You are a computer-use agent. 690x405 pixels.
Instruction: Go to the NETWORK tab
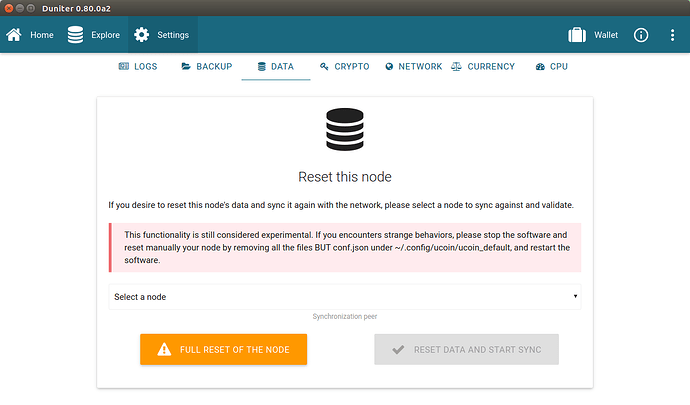click(x=414, y=66)
